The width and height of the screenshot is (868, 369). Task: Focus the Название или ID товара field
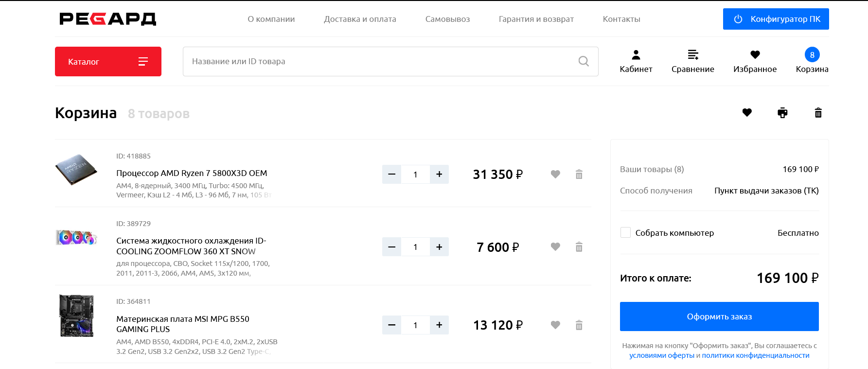tap(379, 61)
